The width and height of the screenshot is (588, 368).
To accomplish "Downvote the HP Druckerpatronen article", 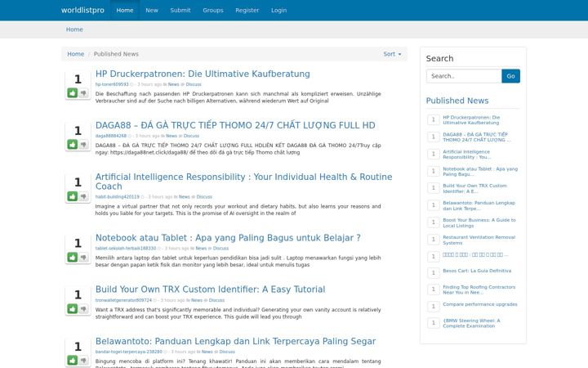I will point(83,92).
